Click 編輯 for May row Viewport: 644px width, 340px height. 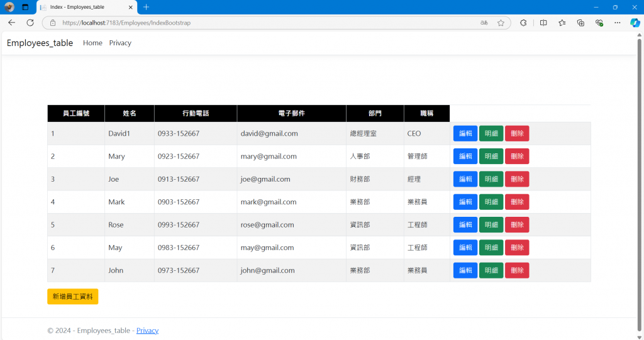(x=465, y=248)
